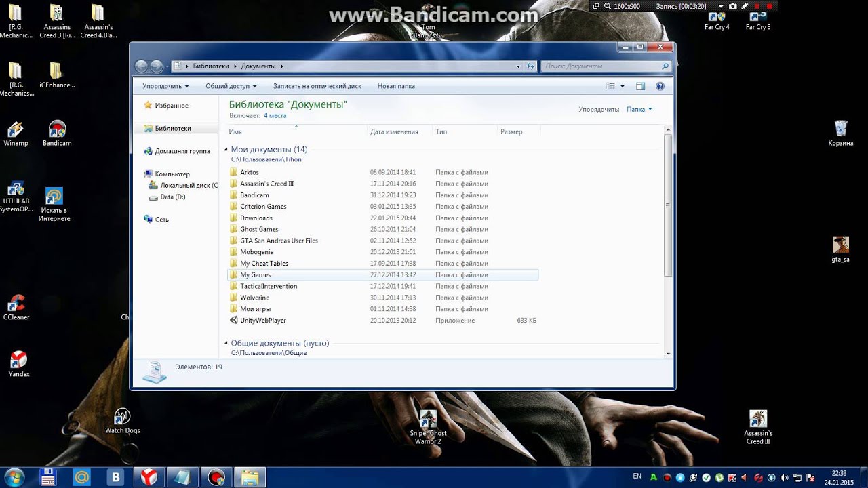This screenshot has height=488, width=868.
Task: Open the Упорядочить toolbar menu
Action: tap(165, 86)
